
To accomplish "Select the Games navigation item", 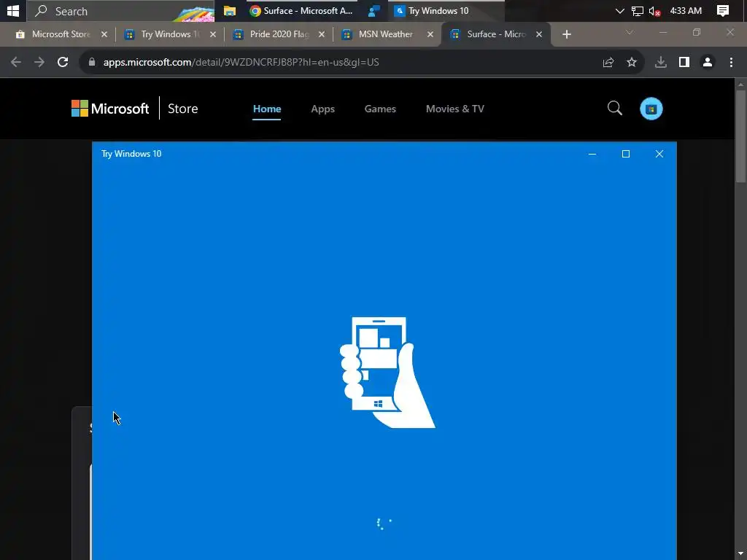I will click(x=380, y=109).
